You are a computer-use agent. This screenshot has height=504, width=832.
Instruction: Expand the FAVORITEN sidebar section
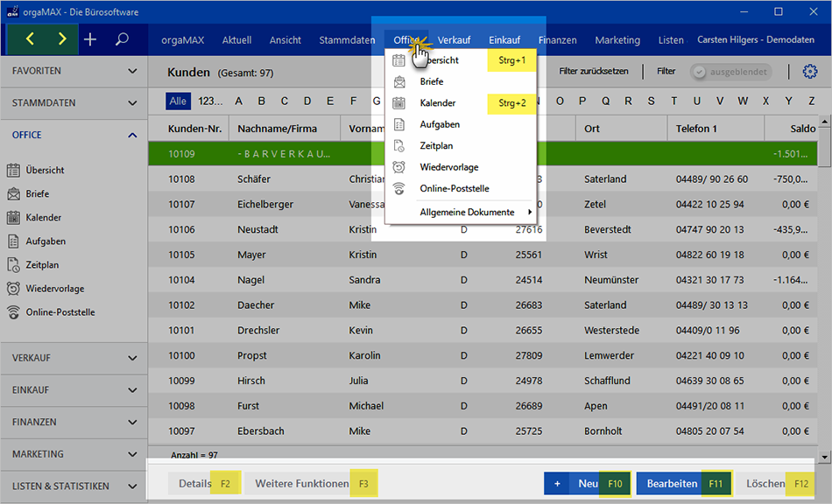click(x=74, y=71)
